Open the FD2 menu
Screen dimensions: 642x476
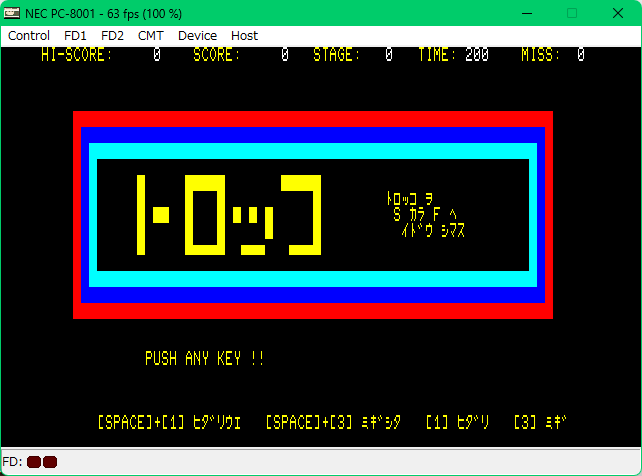pyautogui.click(x=112, y=36)
